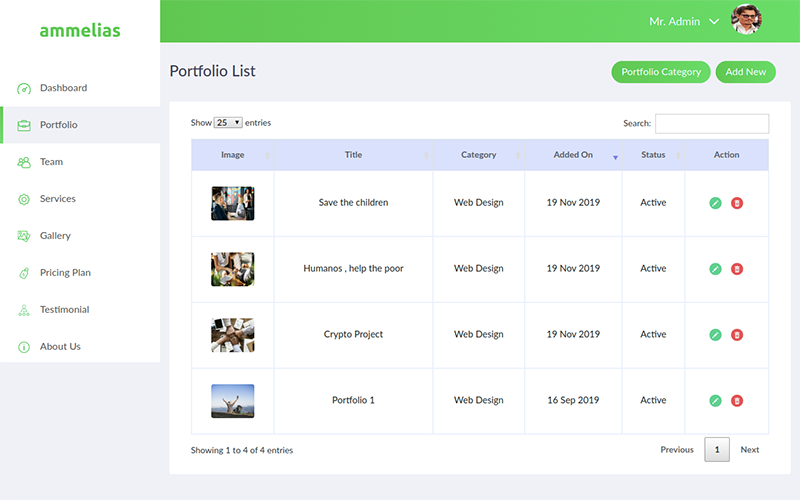Image resolution: width=800 pixels, height=500 pixels.
Task: Open the Crypto Project thumbnail image
Action: pos(233,335)
